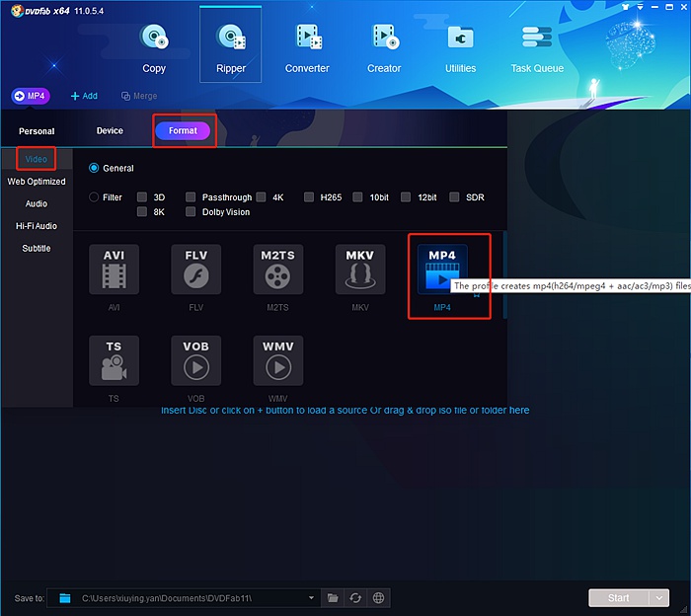Click the format list scrollbar
The height and width of the screenshot is (616, 691).
[x=504, y=275]
